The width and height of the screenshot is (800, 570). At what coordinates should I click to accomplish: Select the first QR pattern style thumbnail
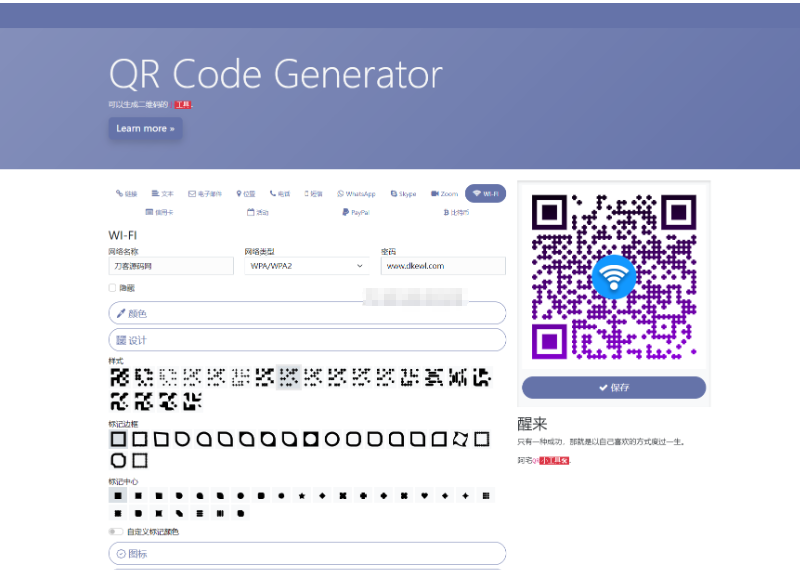pos(118,377)
